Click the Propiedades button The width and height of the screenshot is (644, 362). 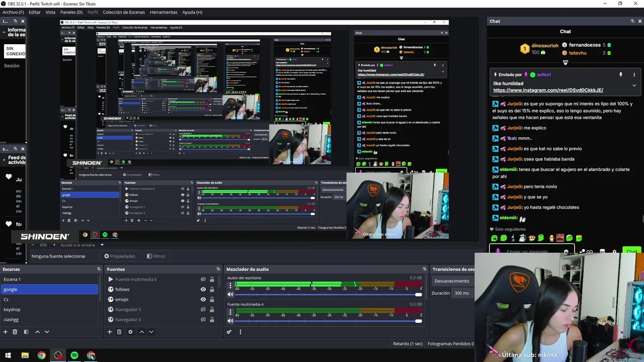pyautogui.click(x=120, y=256)
